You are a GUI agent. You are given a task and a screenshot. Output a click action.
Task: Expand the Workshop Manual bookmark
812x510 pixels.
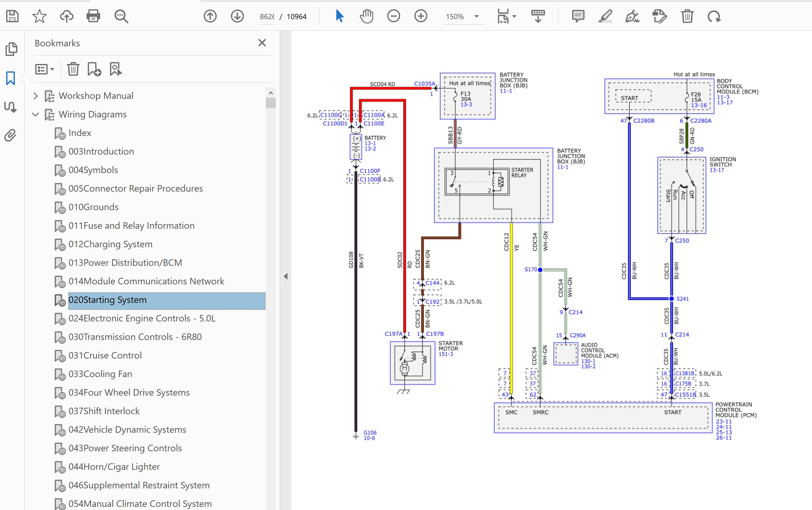pos(36,96)
